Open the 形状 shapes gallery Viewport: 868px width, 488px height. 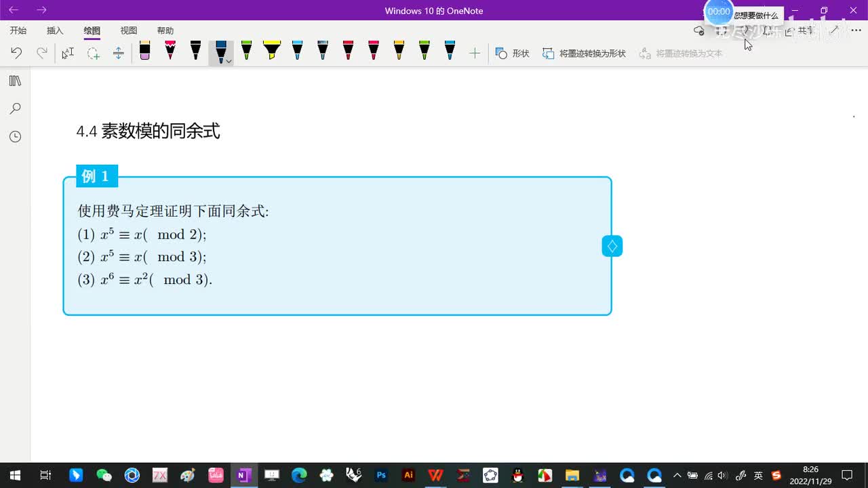(x=512, y=53)
